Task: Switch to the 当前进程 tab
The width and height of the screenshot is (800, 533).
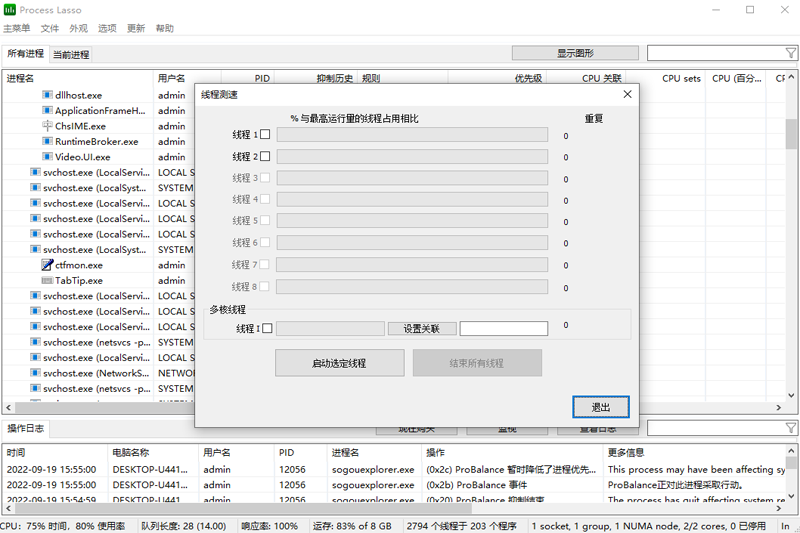Action: pyautogui.click(x=71, y=54)
